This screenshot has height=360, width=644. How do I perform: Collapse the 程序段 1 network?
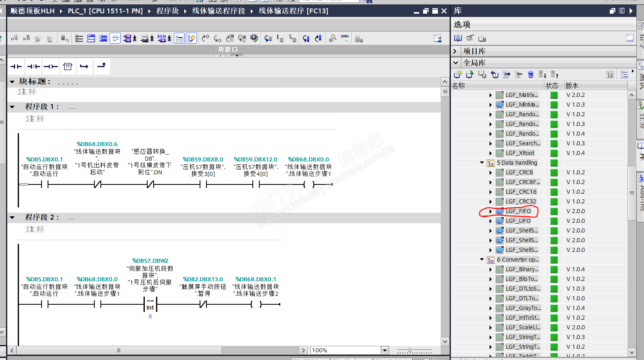click(x=12, y=107)
